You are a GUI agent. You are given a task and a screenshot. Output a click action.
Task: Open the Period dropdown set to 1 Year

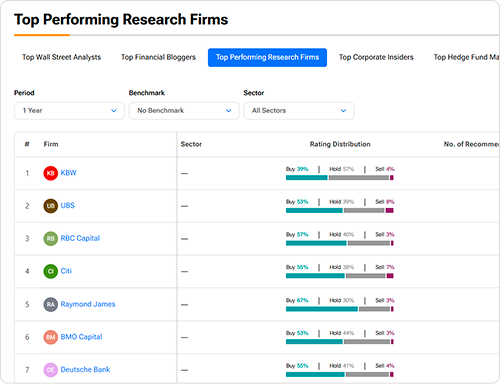point(69,111)
